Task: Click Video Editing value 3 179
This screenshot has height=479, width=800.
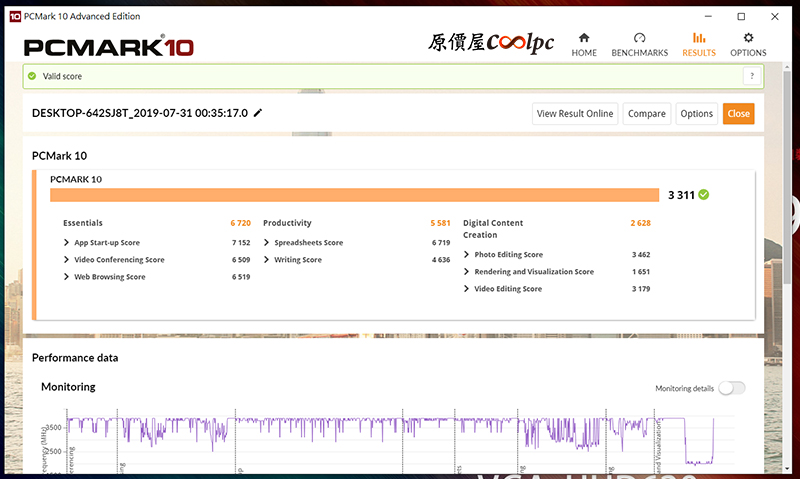Action: 641,289
